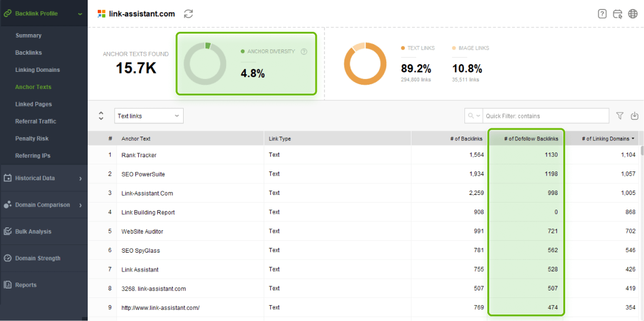
Task: Click the Quick Filter contains input
Action: pyautogui.click(x=546, y=116)
